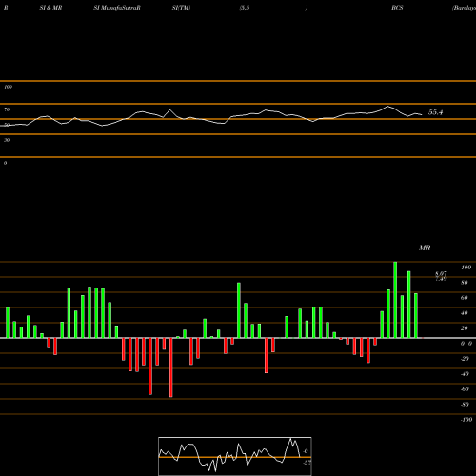Click the MR axis label -60
This screenshot has width=476, height=476.
pos(465,389)
